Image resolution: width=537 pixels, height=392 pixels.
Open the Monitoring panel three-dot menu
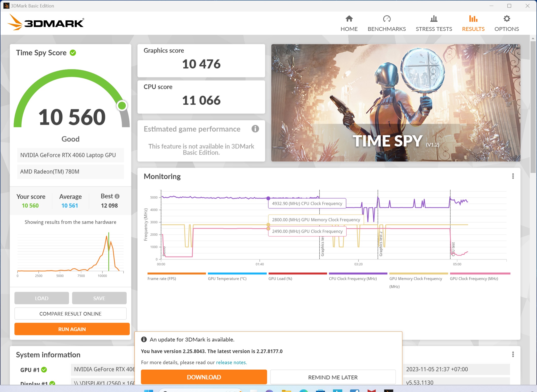[x=513, y=176]
